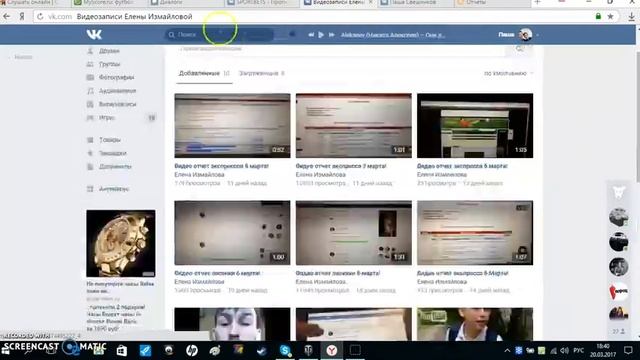640x360 pixels.
Task: Click the music note icon beside Аудиозаписи
Action: coord(90,91)
